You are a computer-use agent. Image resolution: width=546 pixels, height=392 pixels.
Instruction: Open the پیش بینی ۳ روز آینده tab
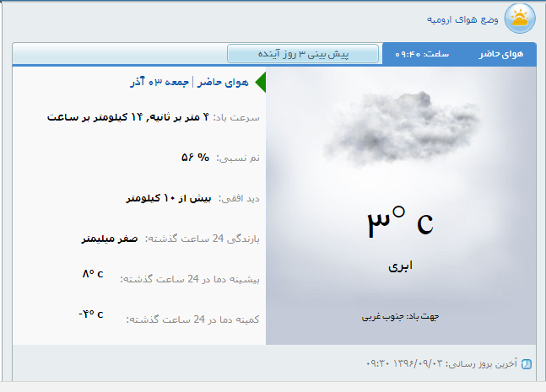tap(303, 54)
